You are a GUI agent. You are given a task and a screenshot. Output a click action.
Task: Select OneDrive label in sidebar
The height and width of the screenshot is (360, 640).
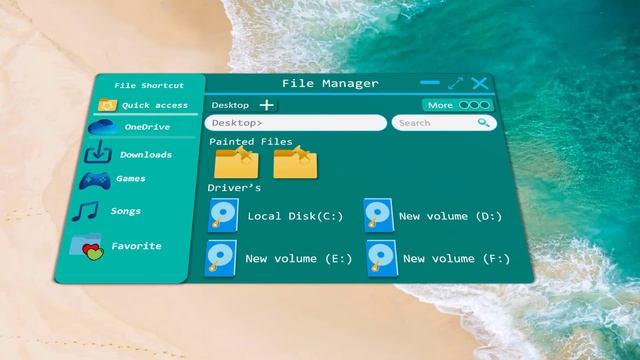[147, 127]
